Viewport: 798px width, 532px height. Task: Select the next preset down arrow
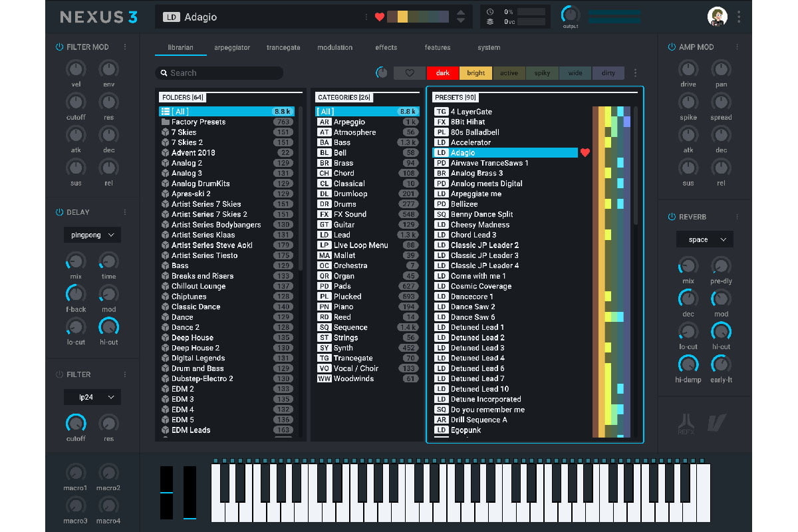point(461,21)
